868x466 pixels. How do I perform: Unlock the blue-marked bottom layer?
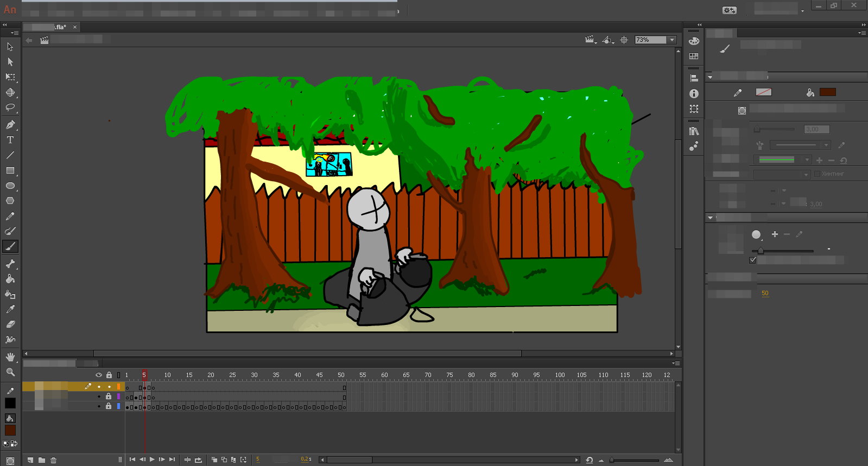coord(109,406)
